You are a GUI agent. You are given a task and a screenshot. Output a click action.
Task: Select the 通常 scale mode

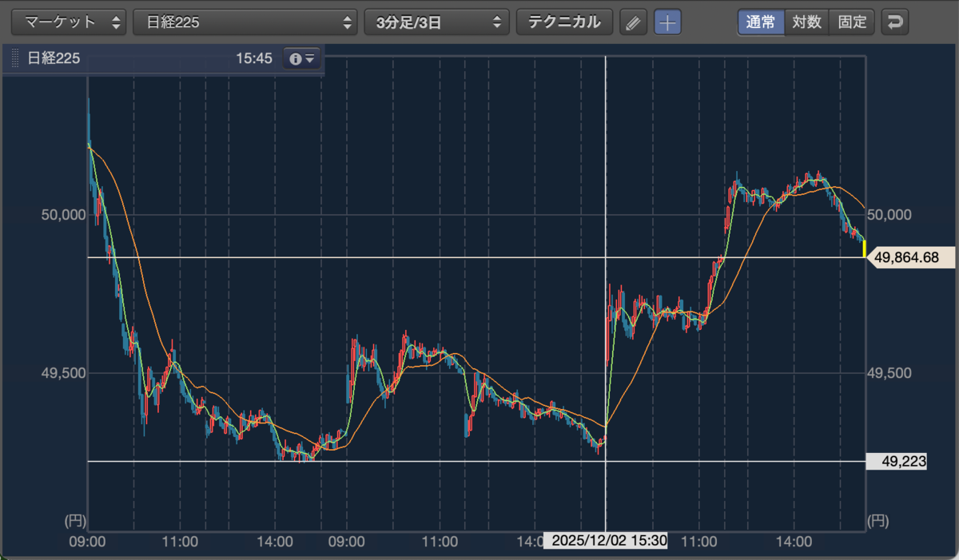[x=761, y=22]
